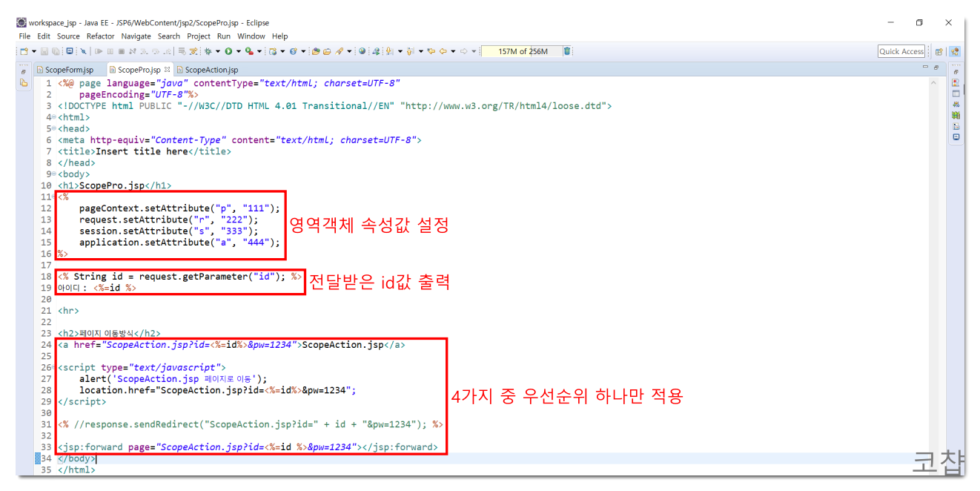This screenshot has width=980, height=491.
Task: Click the Open Perspective icon
Action: click(939, 52)
